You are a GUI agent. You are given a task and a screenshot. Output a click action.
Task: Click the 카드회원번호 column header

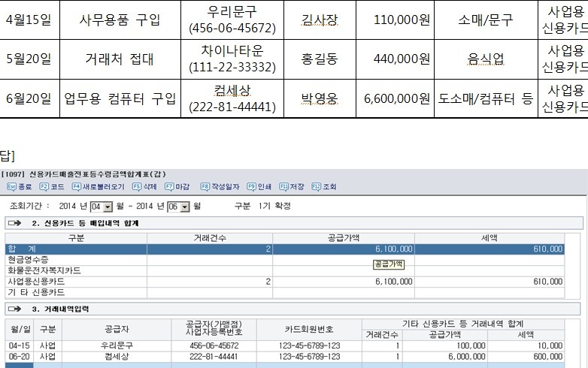[309, 329]
